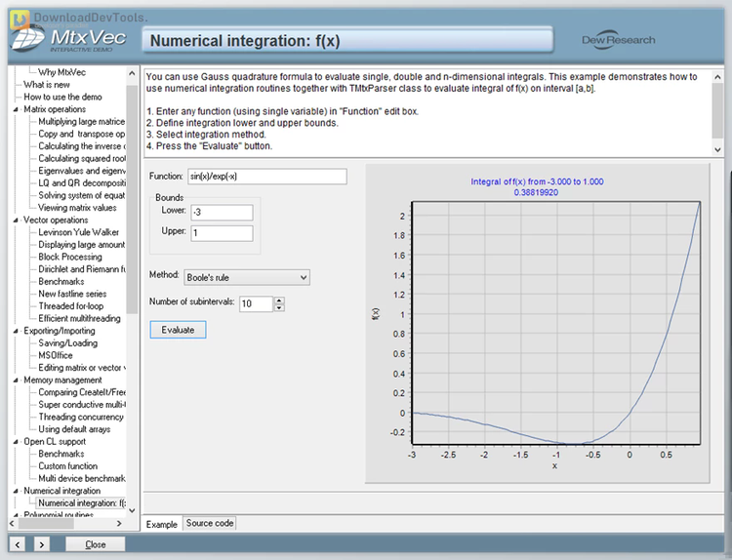Screen dimensions: 732x560
Task: Click the integral result value 0.38819920
Action: (536, 192)
